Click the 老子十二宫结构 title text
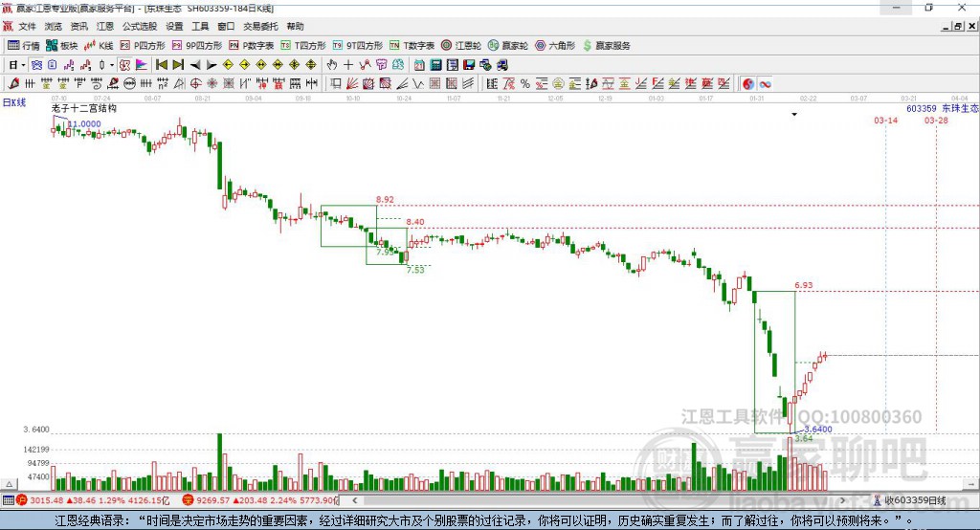 [84, 109]
